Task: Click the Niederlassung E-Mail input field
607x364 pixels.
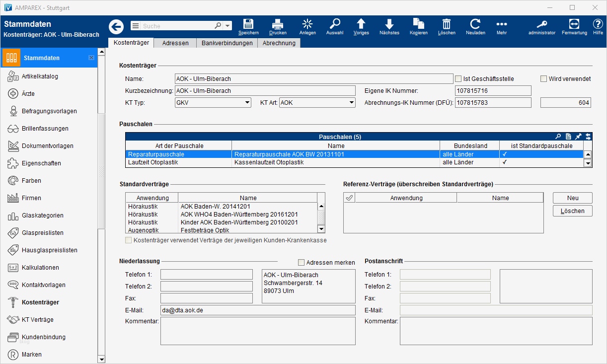Action: [x=257, y=310]
